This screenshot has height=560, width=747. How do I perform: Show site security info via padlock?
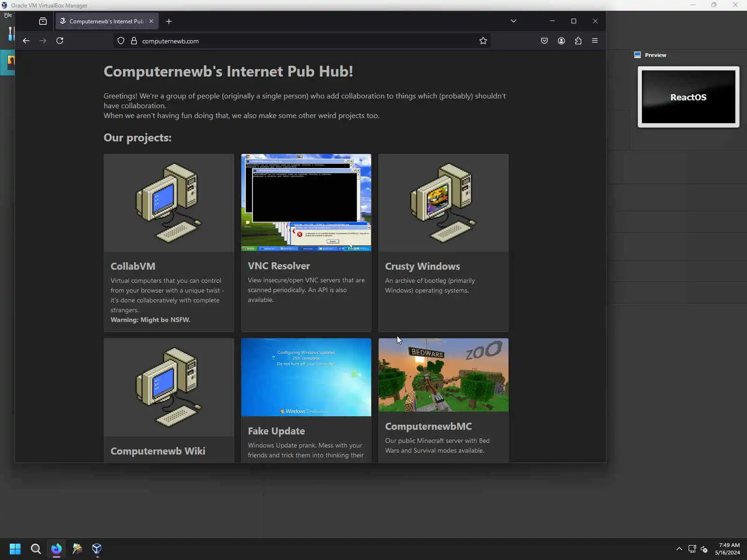[x=134, y=41]
